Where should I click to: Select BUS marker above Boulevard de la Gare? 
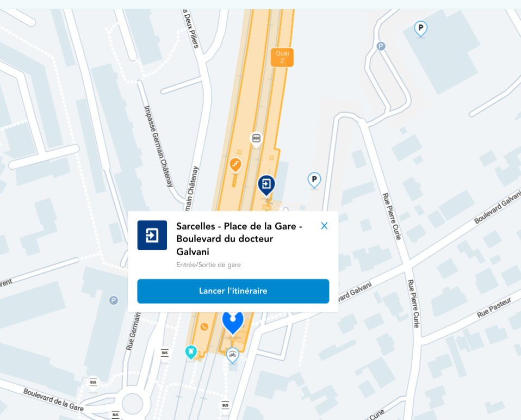click(x=93, y=382)
